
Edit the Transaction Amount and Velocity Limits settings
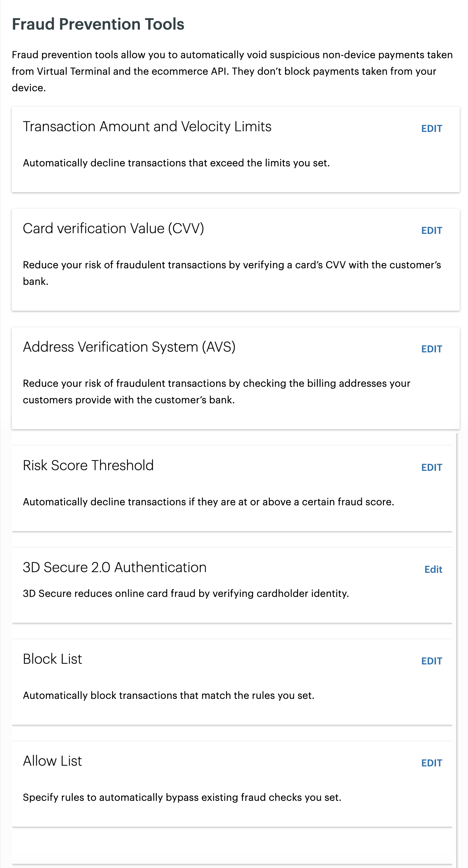point(431,128)
